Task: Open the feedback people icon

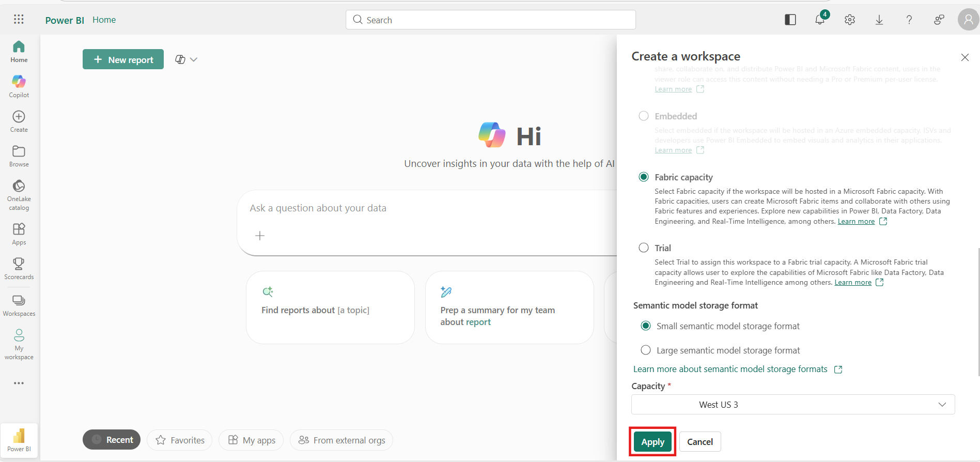Action: tap(939, 20)
